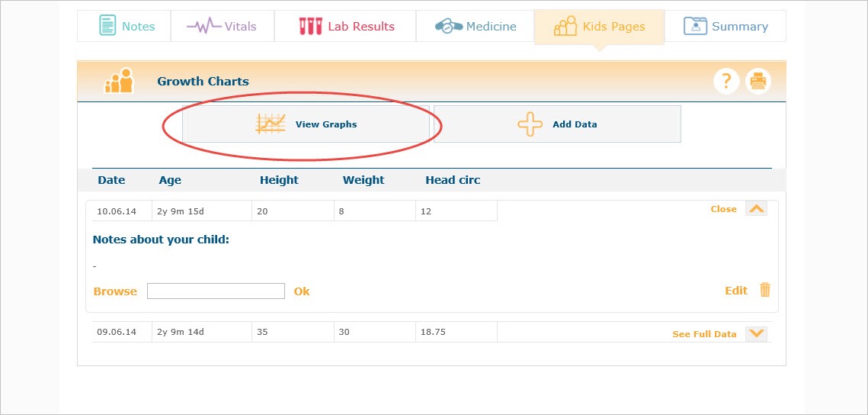Click the Close link for 10.06.14 entry
The width and height of the screenshot is (868, 415).
pyautogui.click(x=723, y=209)
